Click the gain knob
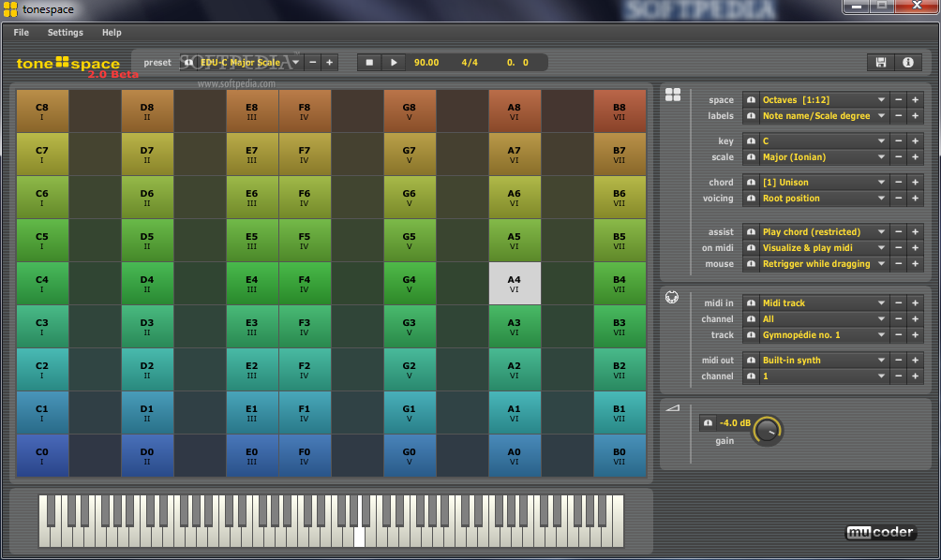 coord(768,431)
